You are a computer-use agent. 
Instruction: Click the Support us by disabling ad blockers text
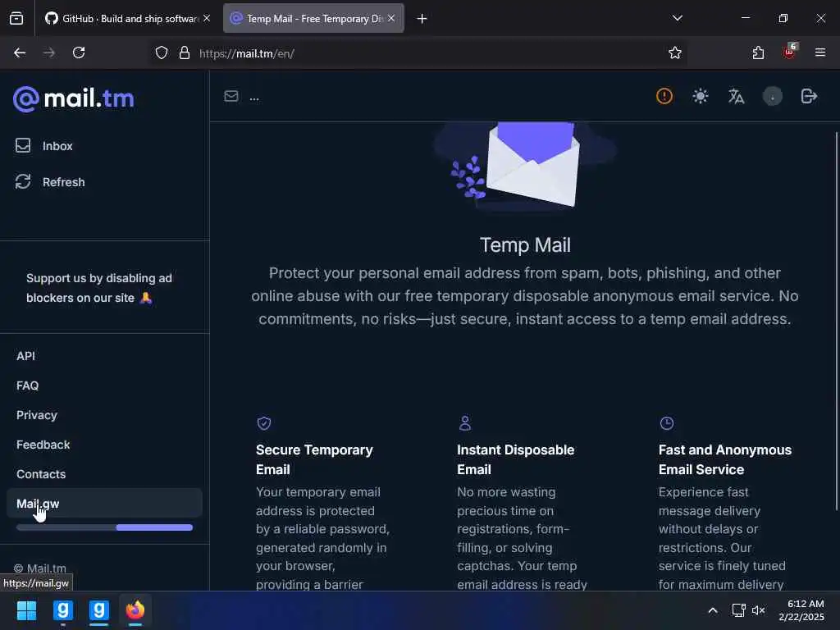(x=99, y=288)
